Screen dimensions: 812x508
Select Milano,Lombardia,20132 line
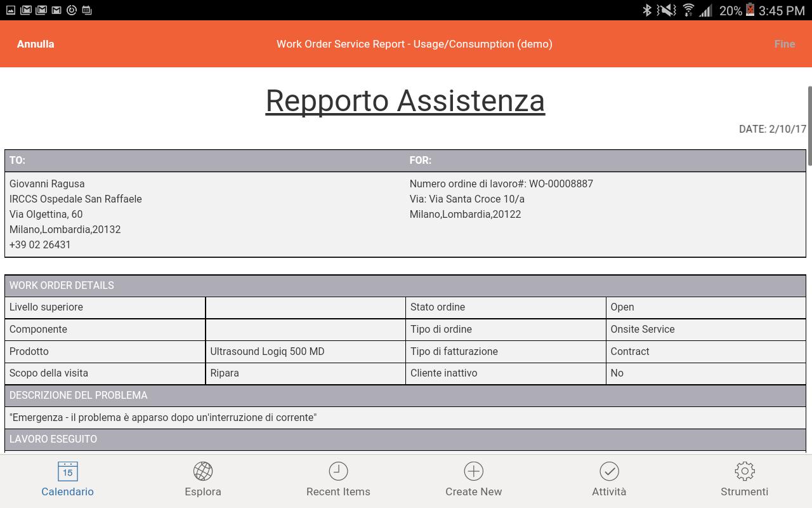[x=65, y=229]
